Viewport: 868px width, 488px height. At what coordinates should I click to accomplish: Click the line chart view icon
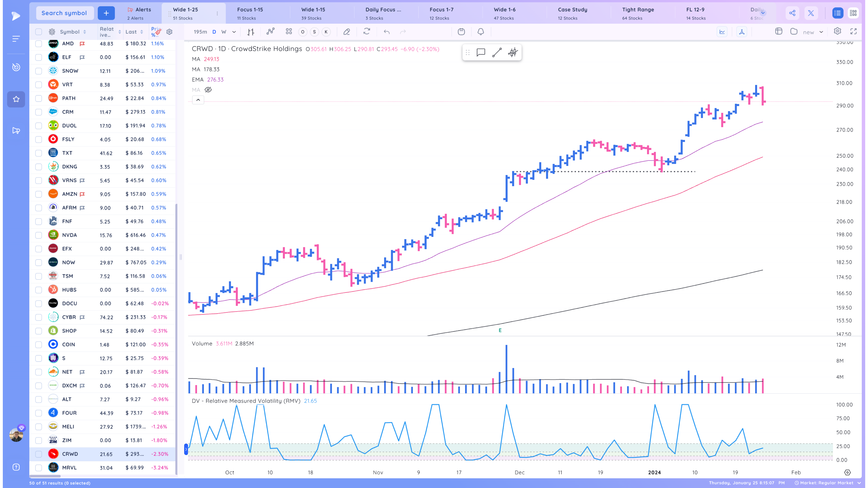(722, 32)
